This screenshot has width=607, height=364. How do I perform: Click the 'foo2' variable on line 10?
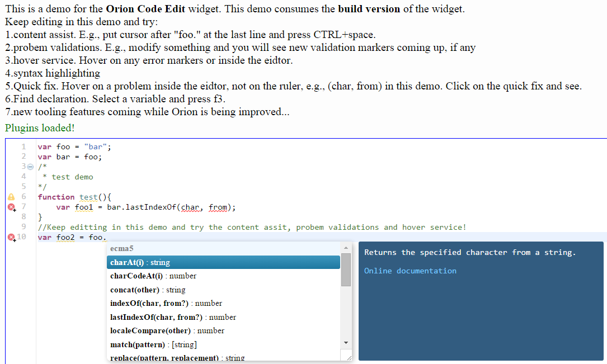(65, 238)
